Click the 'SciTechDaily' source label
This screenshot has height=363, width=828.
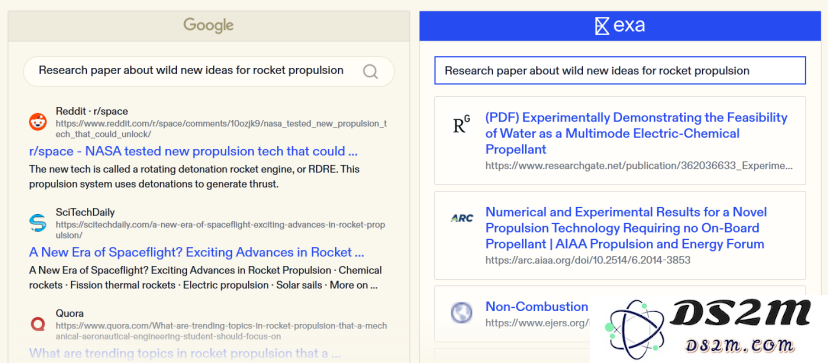coord(85,212)
